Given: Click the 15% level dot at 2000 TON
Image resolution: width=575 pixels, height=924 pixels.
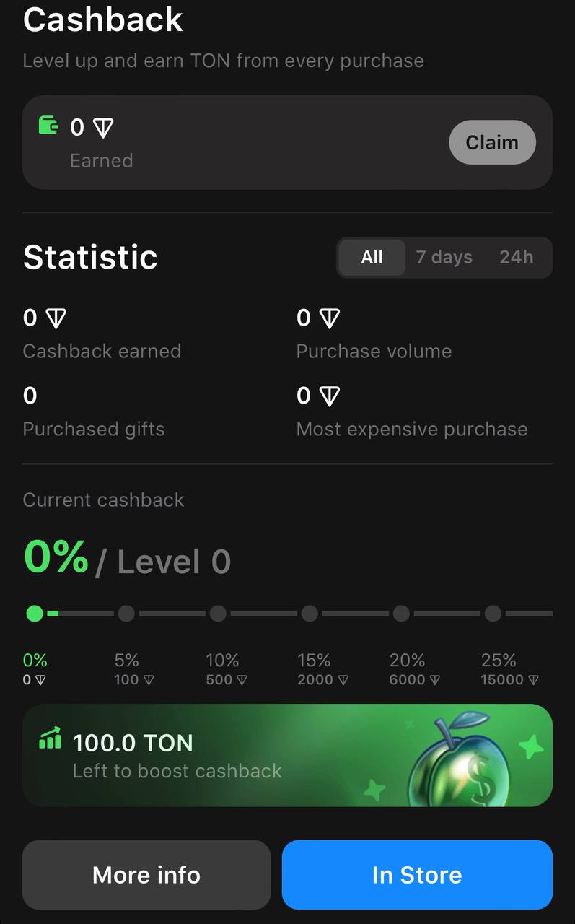Looking at the screenshot, I should tap(310, 614).
